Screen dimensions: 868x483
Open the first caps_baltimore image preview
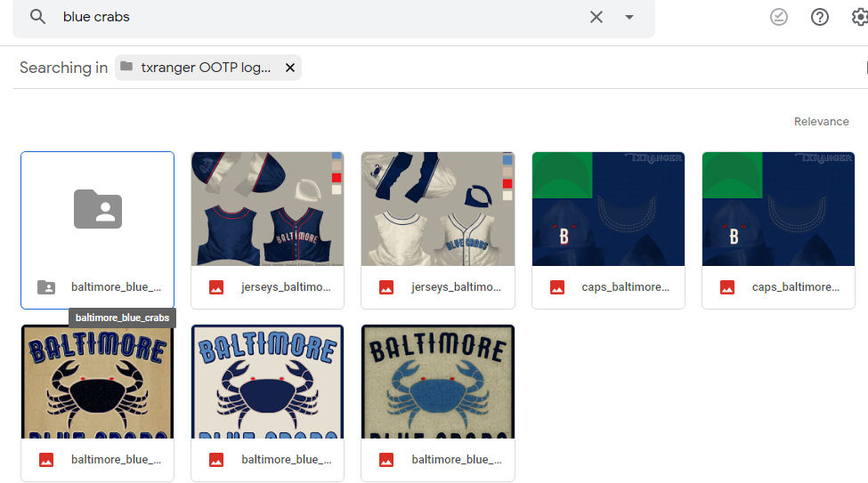pos(608,209)
